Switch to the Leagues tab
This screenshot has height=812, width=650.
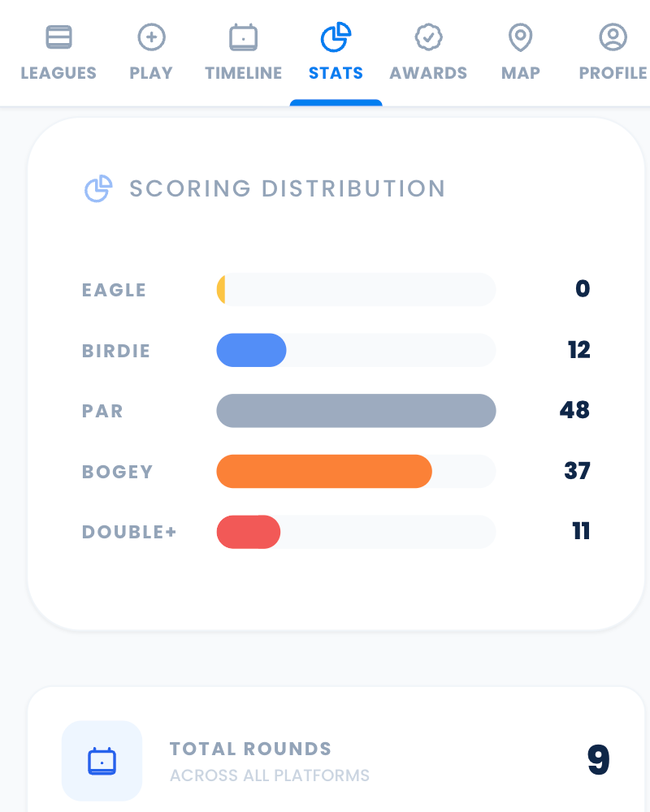pyautogui.click(x=58, y=73)
